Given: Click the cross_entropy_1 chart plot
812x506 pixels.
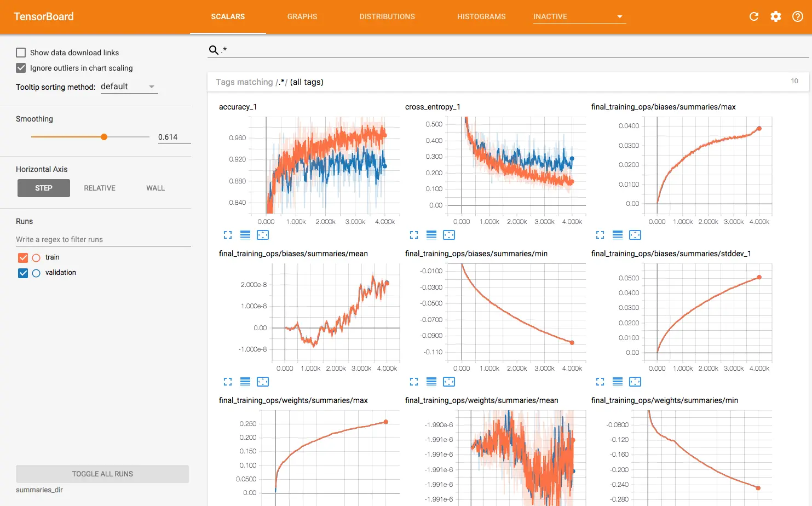Looking at the screenshot, I should (x=517, y=165).
